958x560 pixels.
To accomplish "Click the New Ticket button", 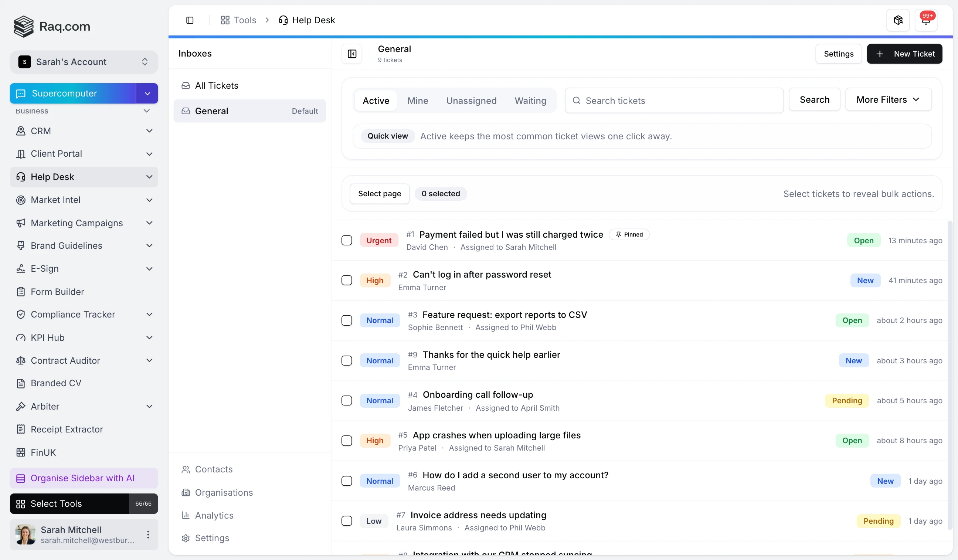I will click(904, 54).
